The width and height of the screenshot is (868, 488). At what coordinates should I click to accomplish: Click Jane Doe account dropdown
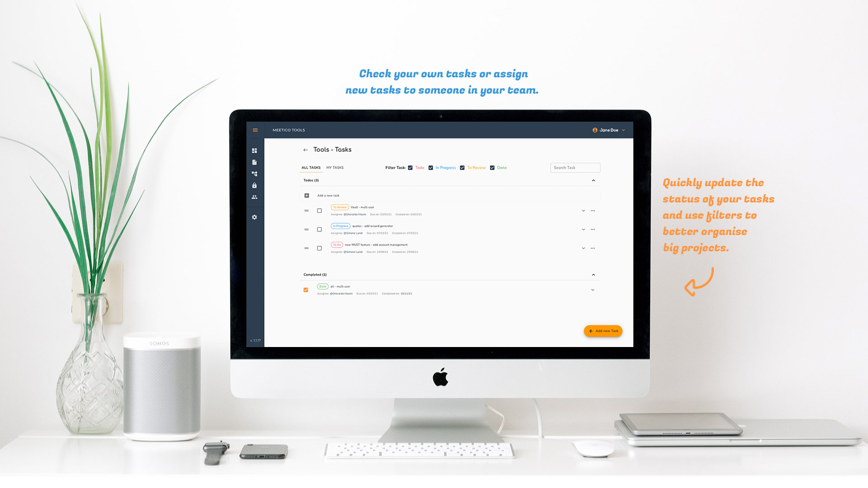[609, 130]
